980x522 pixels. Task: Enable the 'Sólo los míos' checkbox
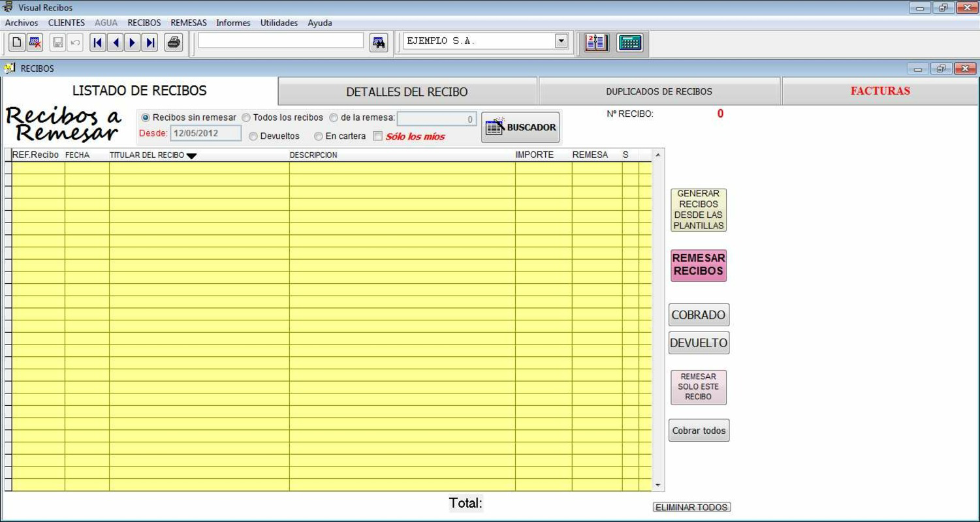[x=377, y=136]
